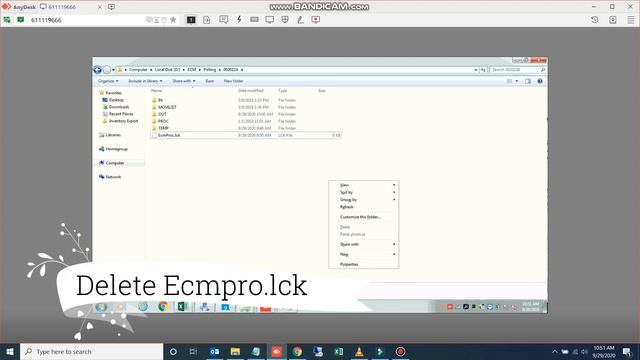Screen dimensions: 640x360
Task: Open Chrome from the local Windows taskbar
Action: click(x=297, y=351)
